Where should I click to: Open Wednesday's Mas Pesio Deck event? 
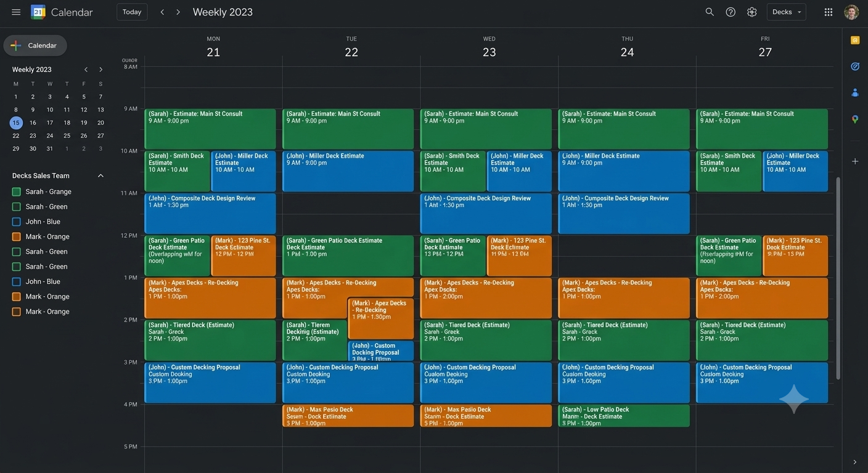[x=486, y=416]
